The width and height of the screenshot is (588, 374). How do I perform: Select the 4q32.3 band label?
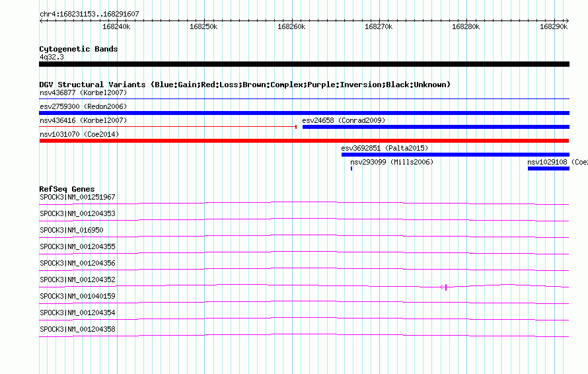(x=52, y=57)
